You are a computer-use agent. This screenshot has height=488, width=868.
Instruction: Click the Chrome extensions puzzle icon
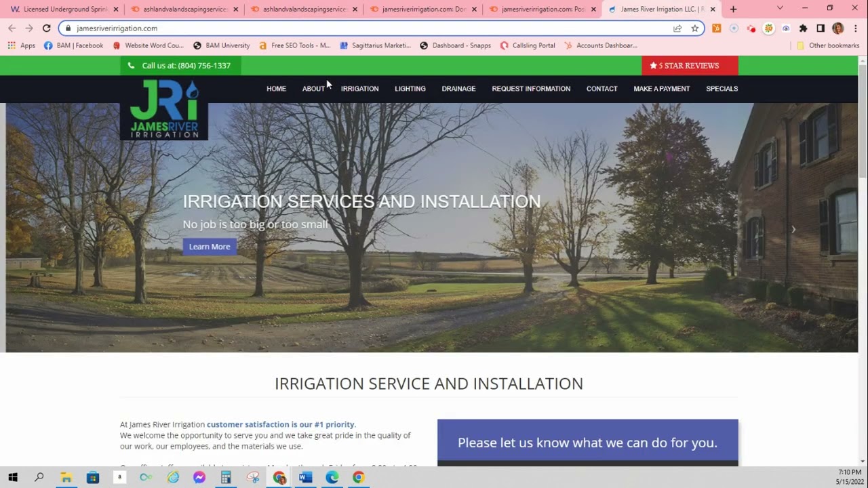point(802,28)
